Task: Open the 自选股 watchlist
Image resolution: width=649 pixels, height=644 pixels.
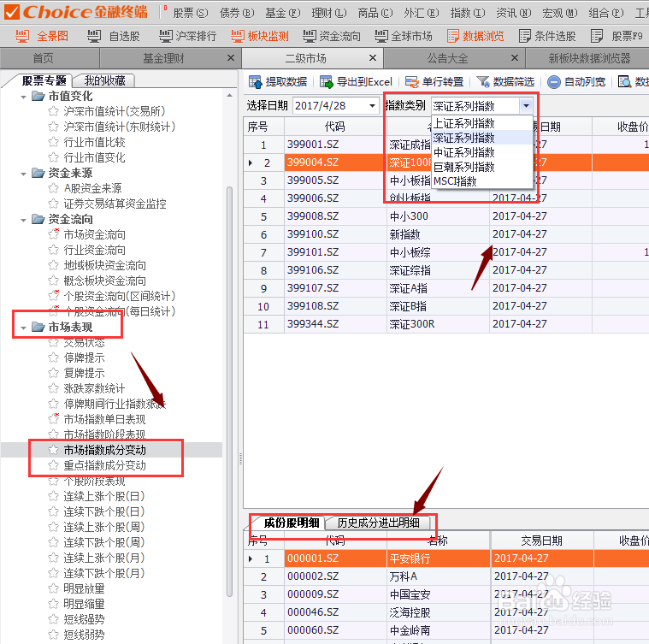Action: click(114, 36)
